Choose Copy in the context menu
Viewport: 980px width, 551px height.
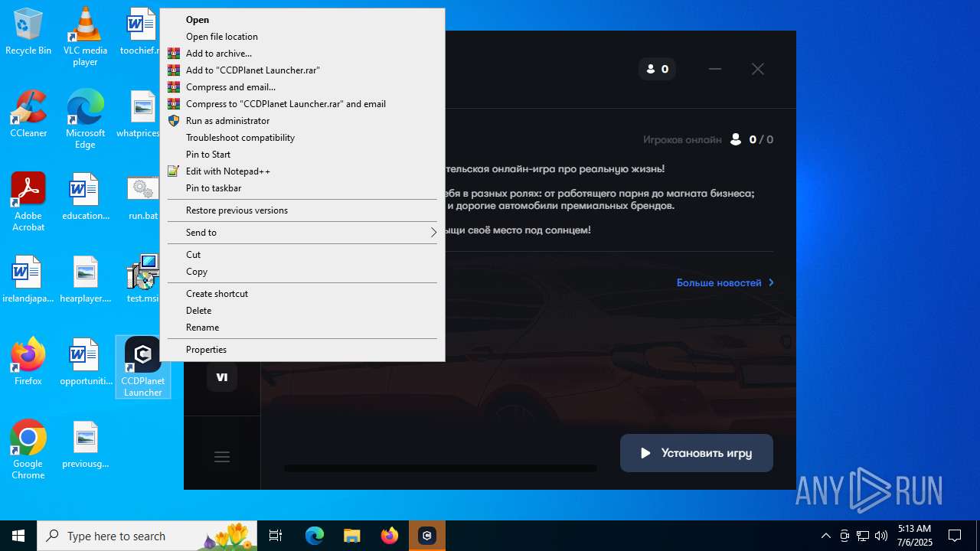pyautogui.click(x=302, y=272)
